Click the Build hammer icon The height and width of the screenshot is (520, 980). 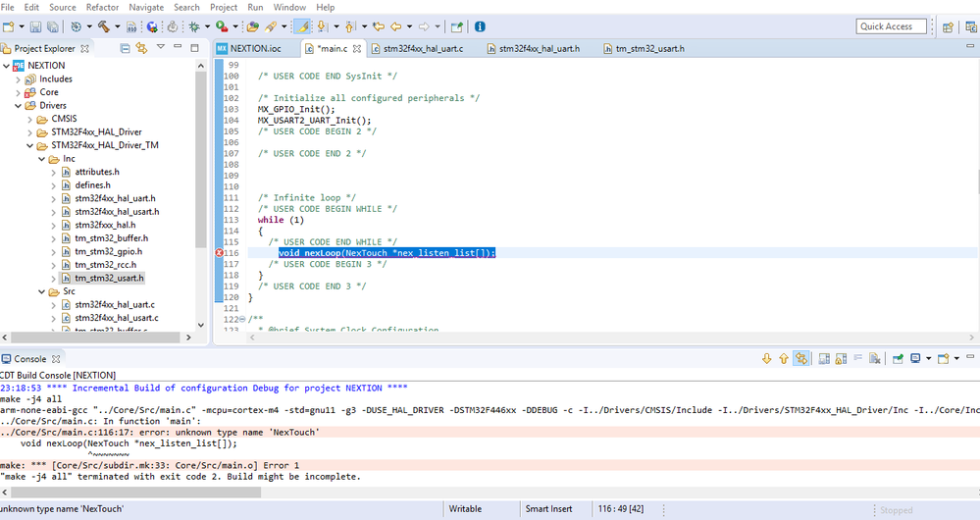(x=103, y=26)
